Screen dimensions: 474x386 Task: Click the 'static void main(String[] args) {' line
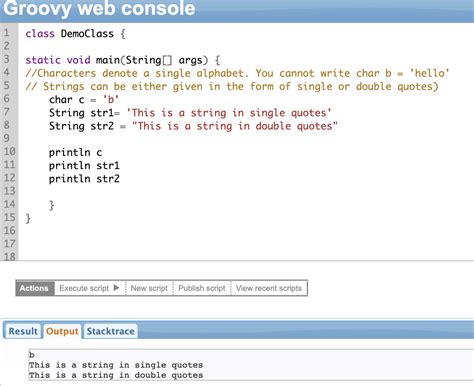123,60
